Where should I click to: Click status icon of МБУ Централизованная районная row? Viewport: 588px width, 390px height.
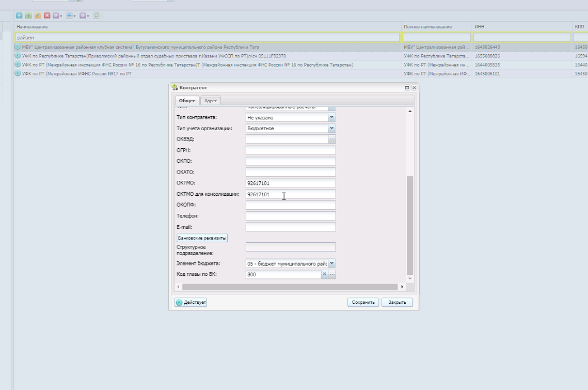[18, 47]
